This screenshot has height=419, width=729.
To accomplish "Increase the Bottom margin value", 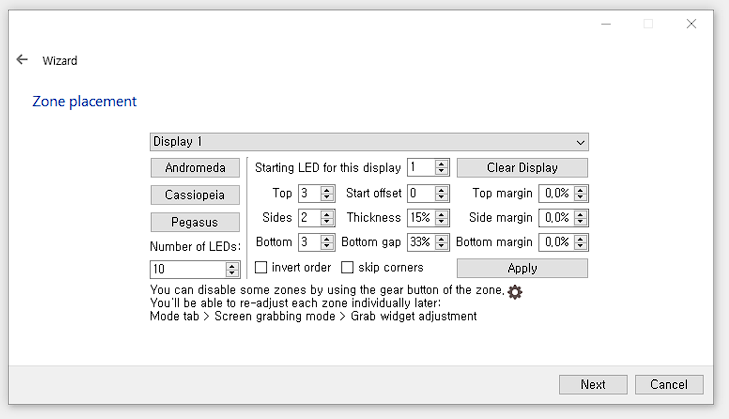I will pyautogui.click(x=580, y=238).
